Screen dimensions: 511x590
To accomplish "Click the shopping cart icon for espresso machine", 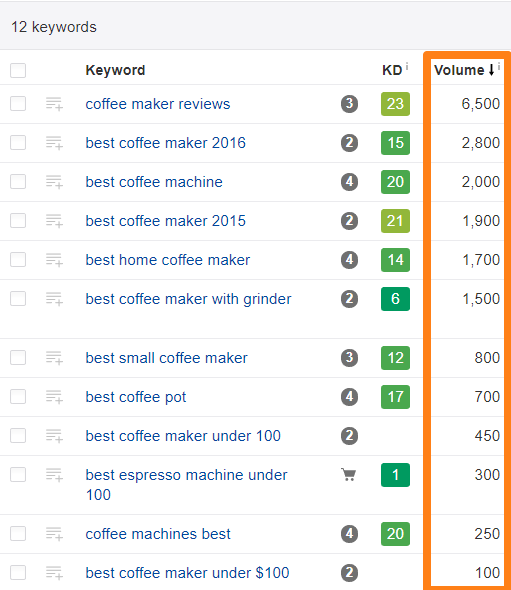I will click(x=349, y=474).
